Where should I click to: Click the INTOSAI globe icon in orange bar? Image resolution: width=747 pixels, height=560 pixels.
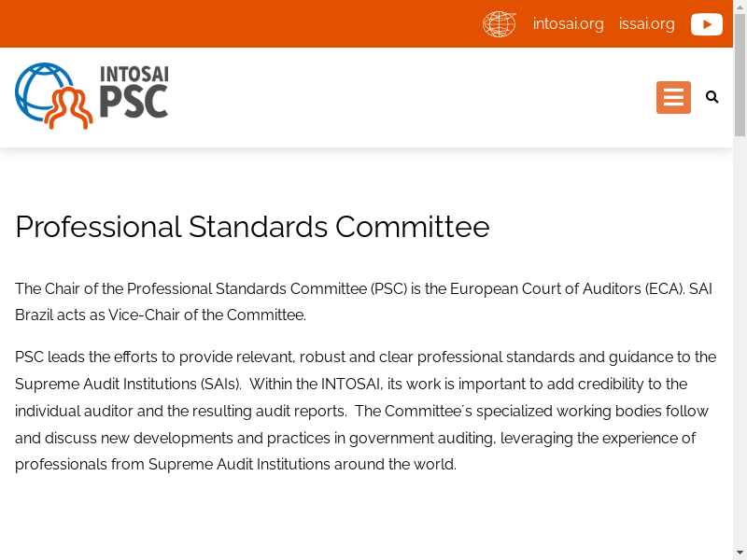[x=499, y=24]
